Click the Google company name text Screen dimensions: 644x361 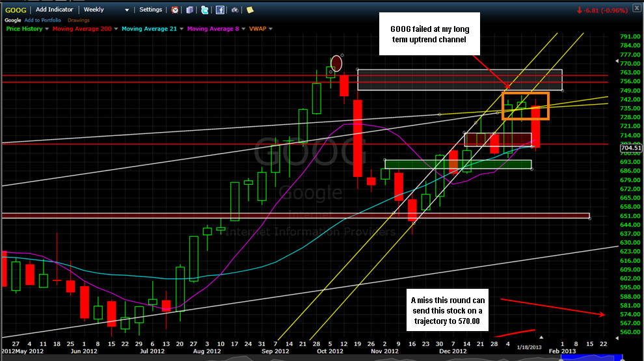13,20
